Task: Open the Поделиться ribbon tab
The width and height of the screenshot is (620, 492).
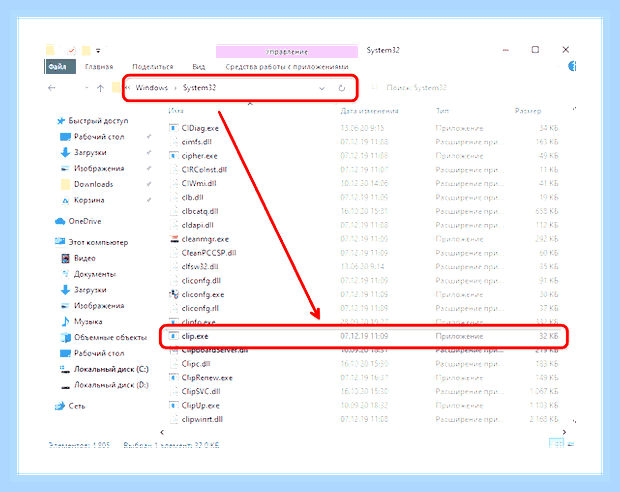Action: [x=153, y=67]
